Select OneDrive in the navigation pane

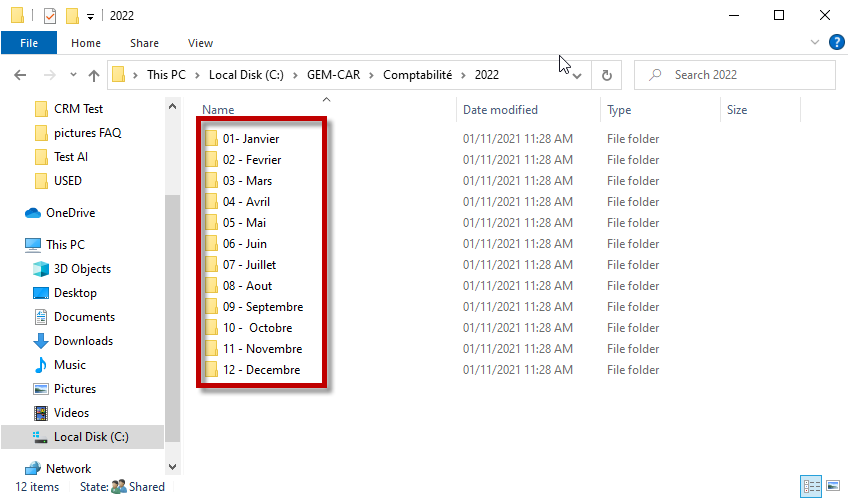click(70, 213)
